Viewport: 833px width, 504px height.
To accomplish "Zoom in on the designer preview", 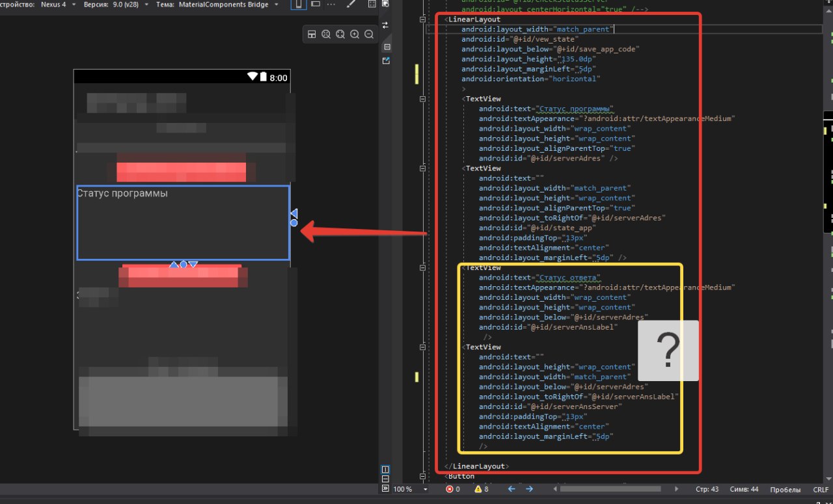I will (355, 34).
